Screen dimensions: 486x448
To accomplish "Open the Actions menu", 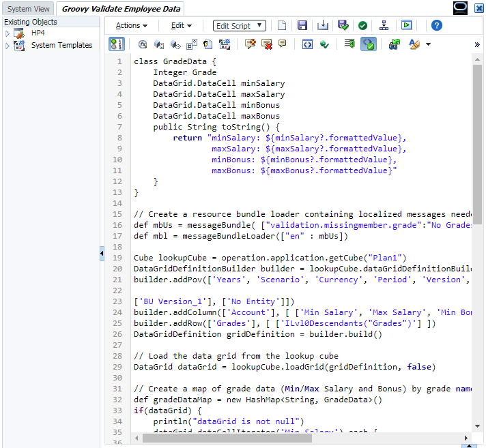I will point(132,25).
